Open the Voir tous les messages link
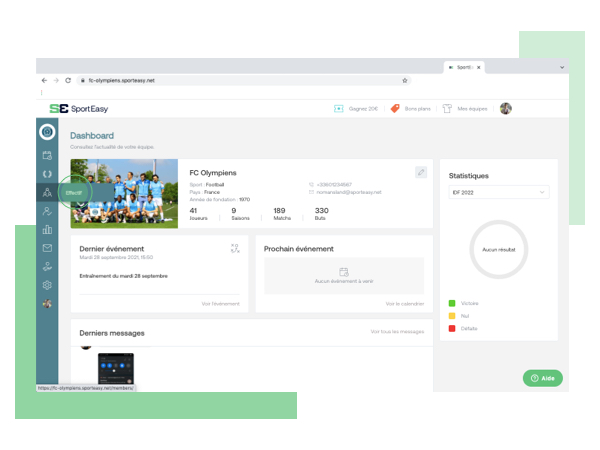 click(397, 332)
